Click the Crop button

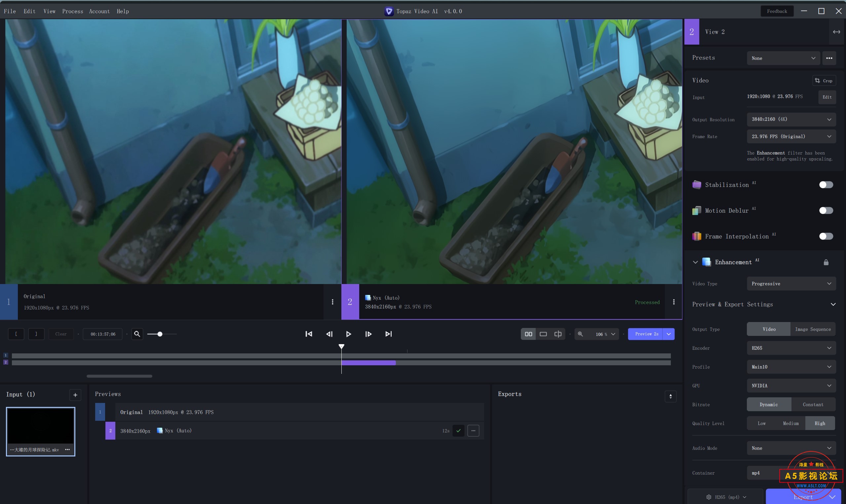[824, 81]
